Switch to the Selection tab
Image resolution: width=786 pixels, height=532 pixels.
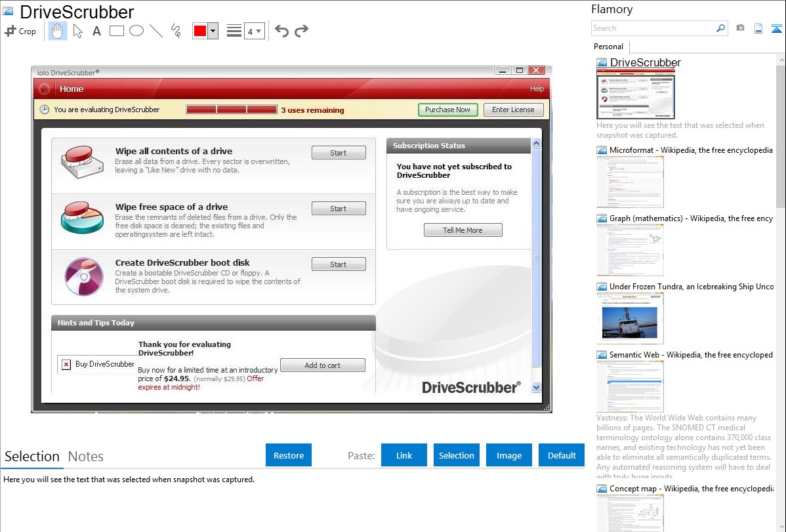point(32,457)
